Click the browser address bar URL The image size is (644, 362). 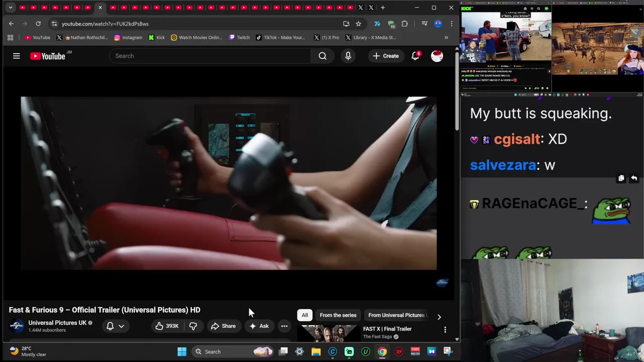pyautogui.click(x=105, y=24)
